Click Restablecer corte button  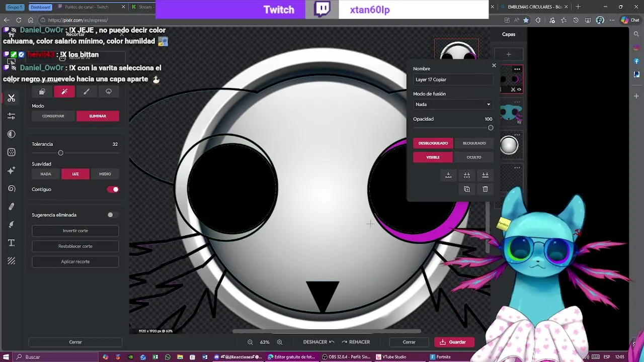pyautogui.click(x=75, y=246)
